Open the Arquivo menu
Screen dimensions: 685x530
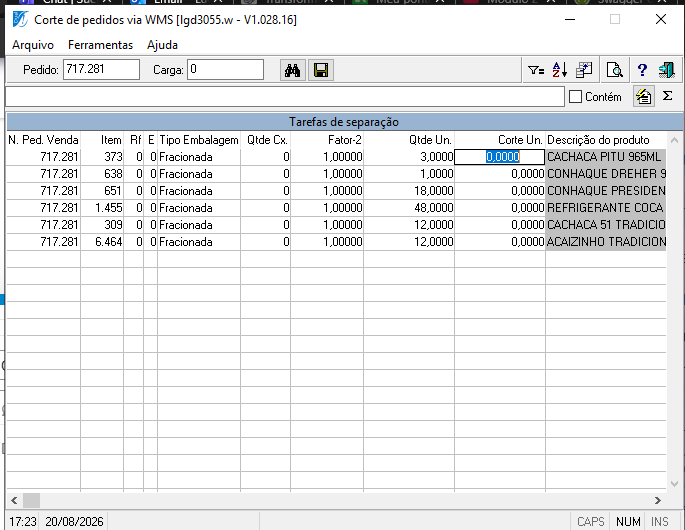click(33, 45)
